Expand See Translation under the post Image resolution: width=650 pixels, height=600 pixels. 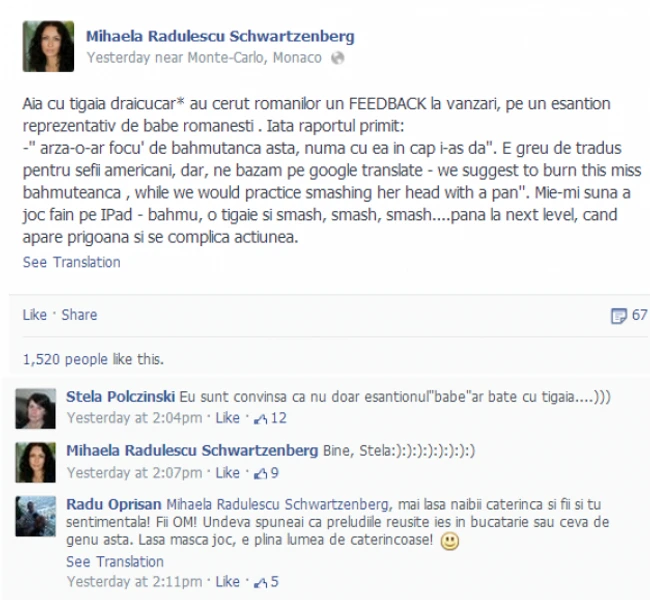(72, 262)
